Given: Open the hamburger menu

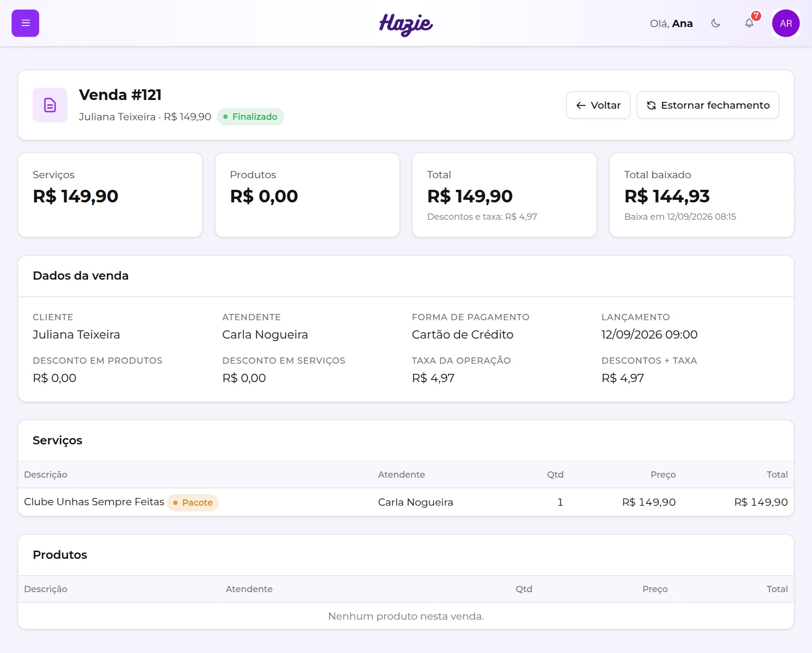Looking at the screenshot, I should tap(25, 23).
